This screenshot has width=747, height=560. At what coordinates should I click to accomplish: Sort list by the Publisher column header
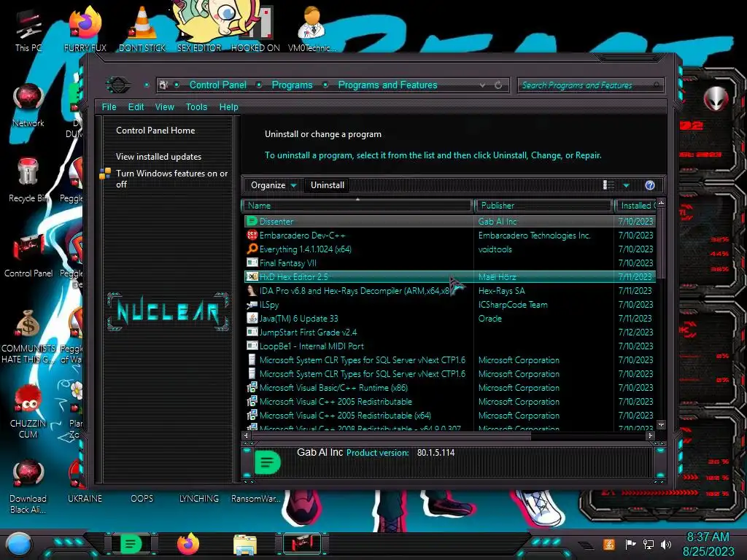[x=543, y=206]
